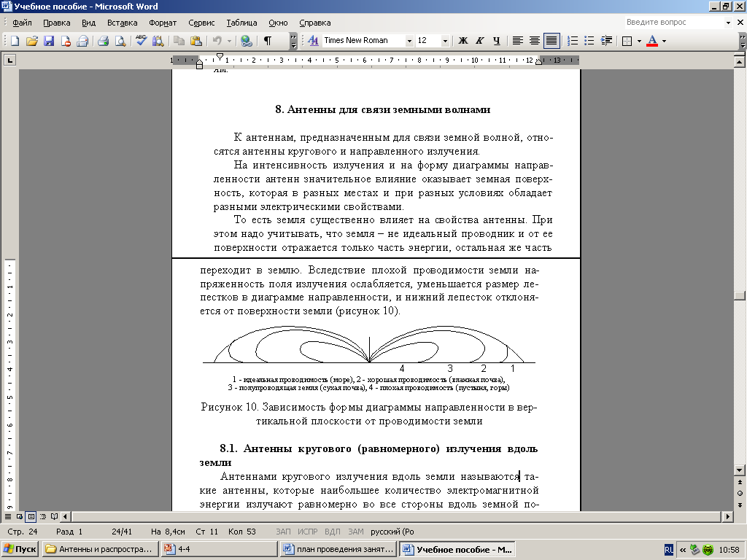Toggle ЗАМ overtype mode indicator

(x=355, y=532)
